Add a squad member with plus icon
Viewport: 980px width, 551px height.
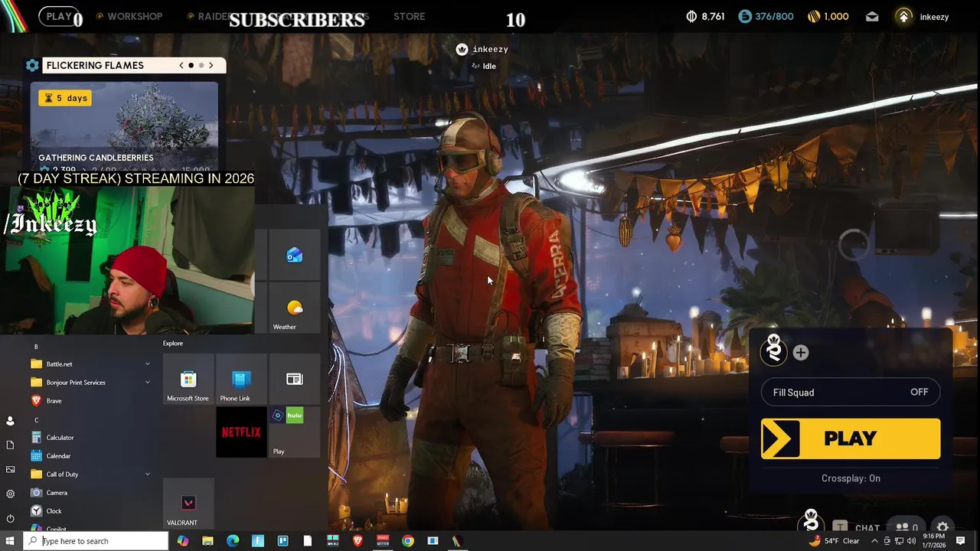tap(801, 353)
